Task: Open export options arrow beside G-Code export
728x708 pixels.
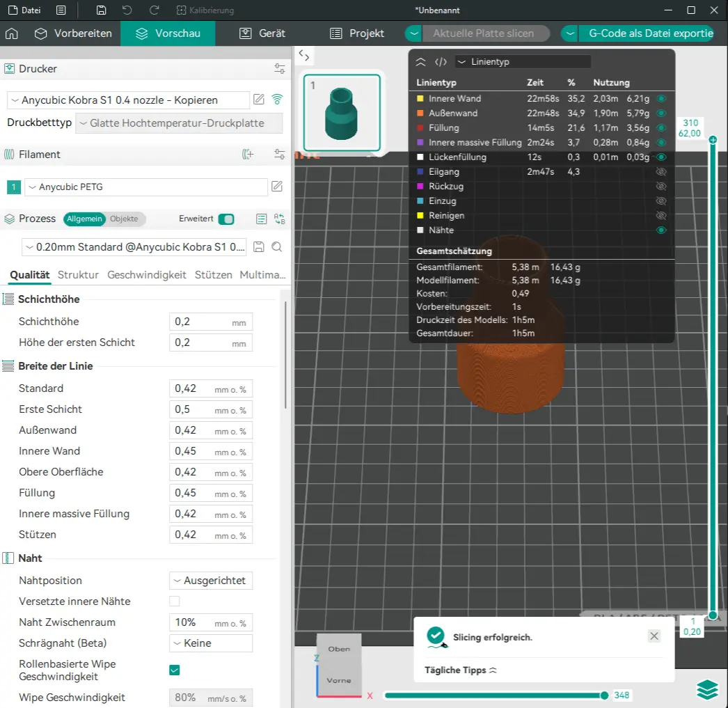Action: 569,33
